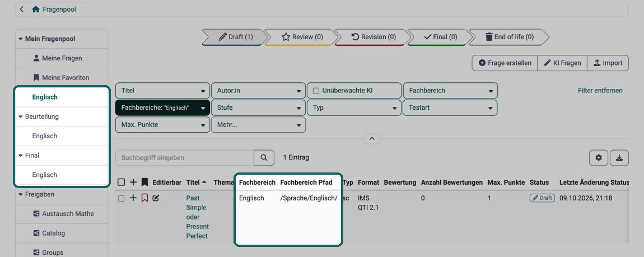Toggle the Unüberwachte KI checkbox
This screenshot has width=644, height=257.
click(316, 91)
